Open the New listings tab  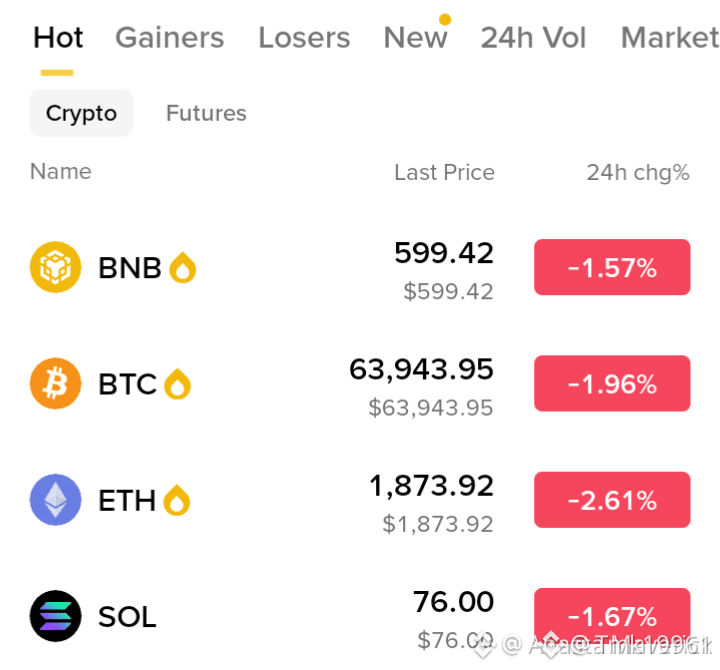(416, 38)
